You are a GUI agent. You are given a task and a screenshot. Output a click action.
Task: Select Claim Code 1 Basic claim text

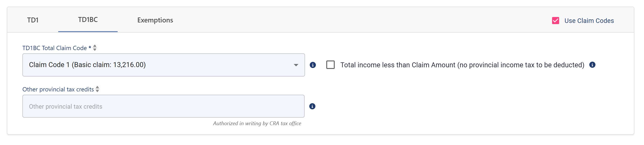pyautogui.click(x=87, y=65)
